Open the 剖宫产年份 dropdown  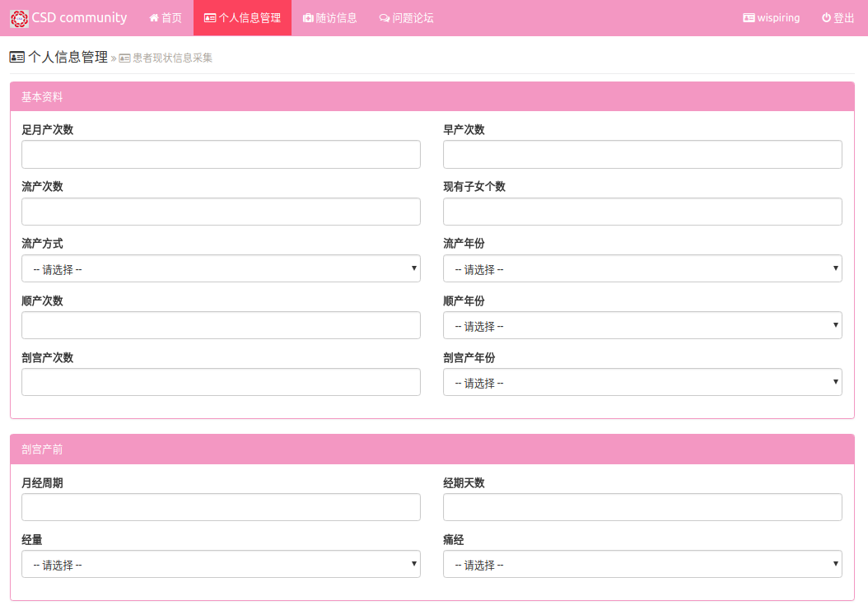[642, 382]
